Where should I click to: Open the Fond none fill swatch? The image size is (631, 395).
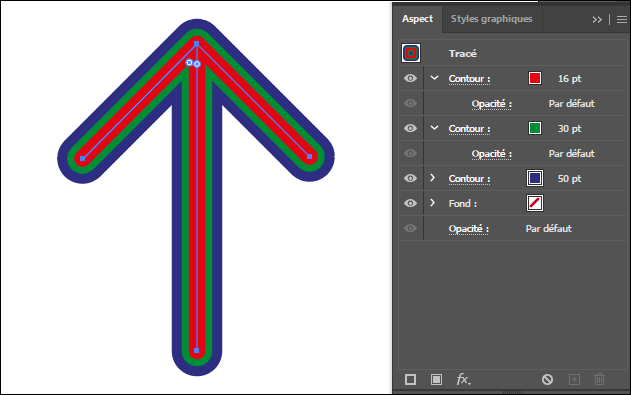(x=535, y=203)
